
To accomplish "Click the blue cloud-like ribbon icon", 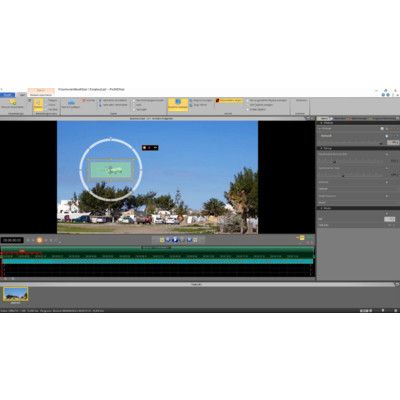I will [x=71, y=102].
